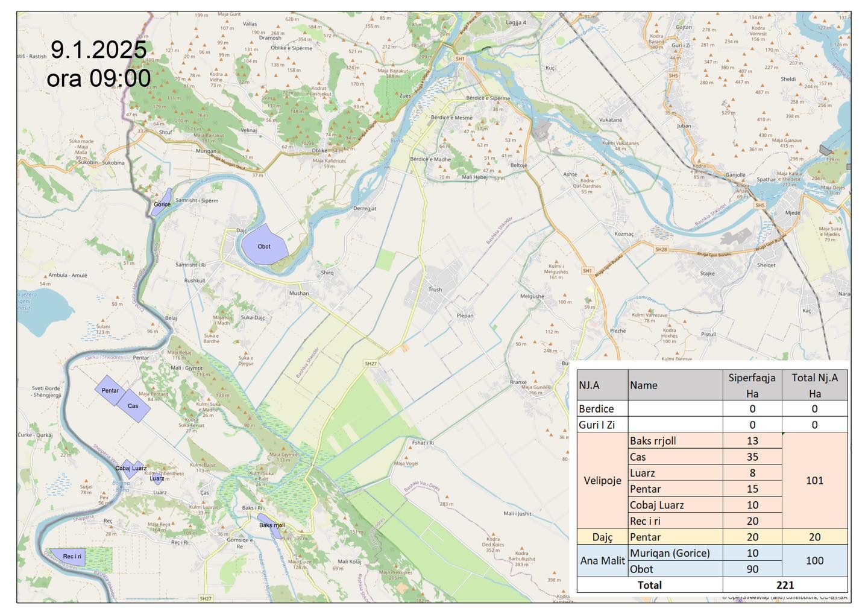Click the Total value 221 in table
This screenshot has width=868, height=614.
785,585
